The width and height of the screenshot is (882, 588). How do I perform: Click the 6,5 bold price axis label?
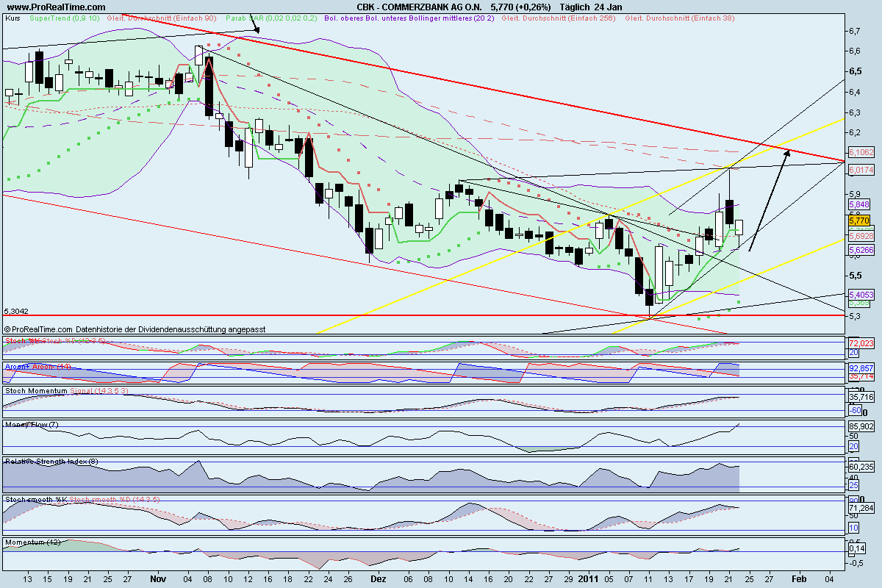point(855,71)
